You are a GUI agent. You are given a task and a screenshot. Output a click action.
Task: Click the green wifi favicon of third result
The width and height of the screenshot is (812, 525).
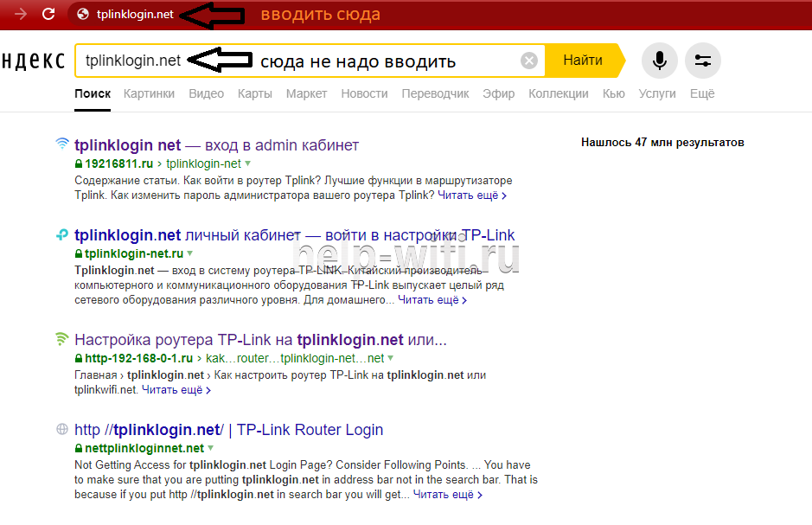coord(62,340)
